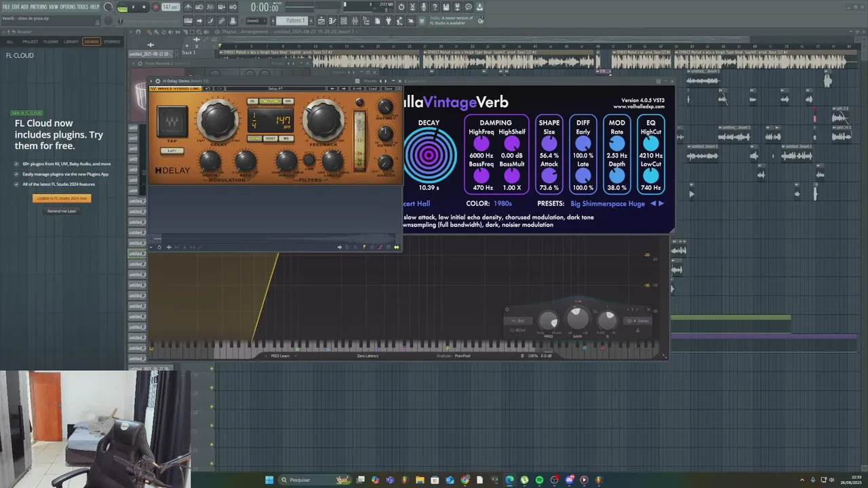The width and height of the screenshot is (868, 488).
Task: Select BPM sync mode on H-Delay
Action: (255, 138)
